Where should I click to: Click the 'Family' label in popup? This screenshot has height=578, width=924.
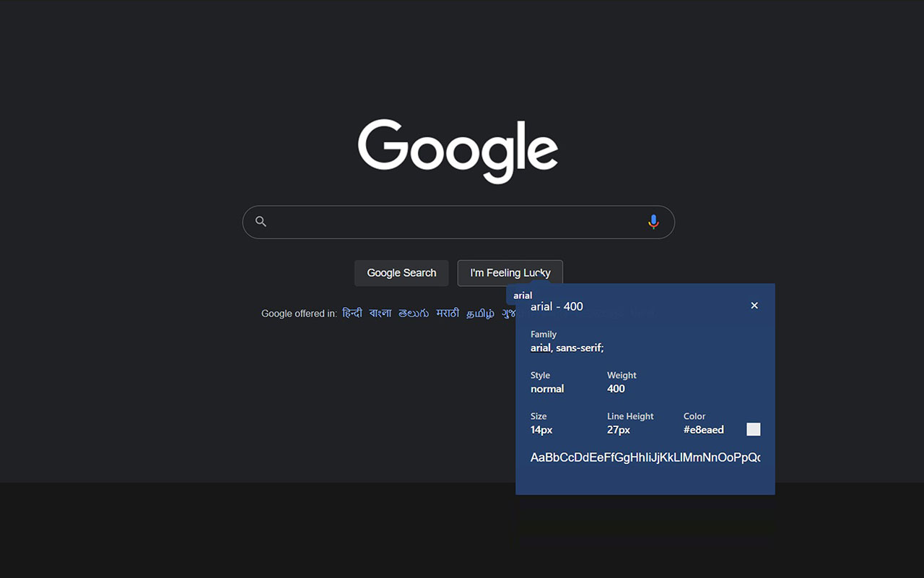544,335
